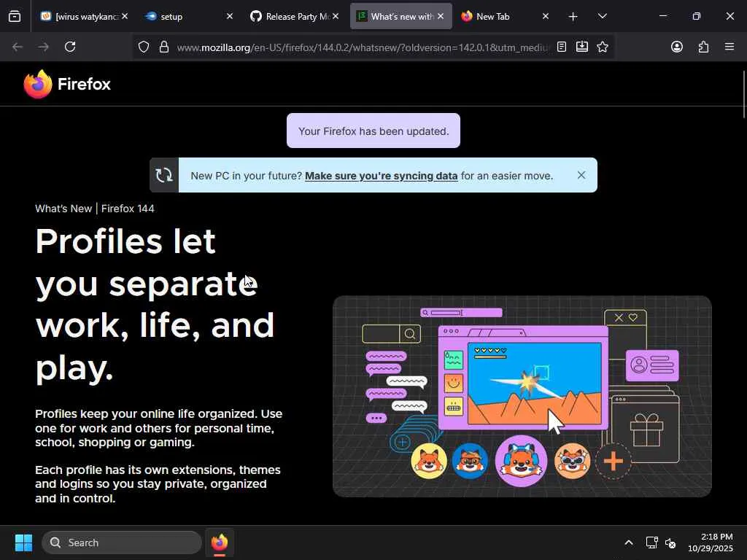
Task: Click the yellow fox profile avatar
Action: tap(429, 461)
